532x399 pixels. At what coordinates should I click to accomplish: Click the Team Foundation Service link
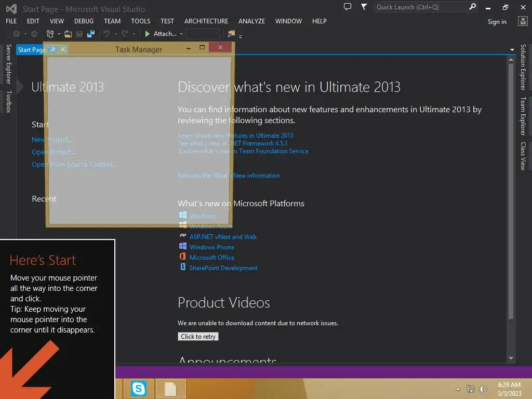(x=243, y=151)
